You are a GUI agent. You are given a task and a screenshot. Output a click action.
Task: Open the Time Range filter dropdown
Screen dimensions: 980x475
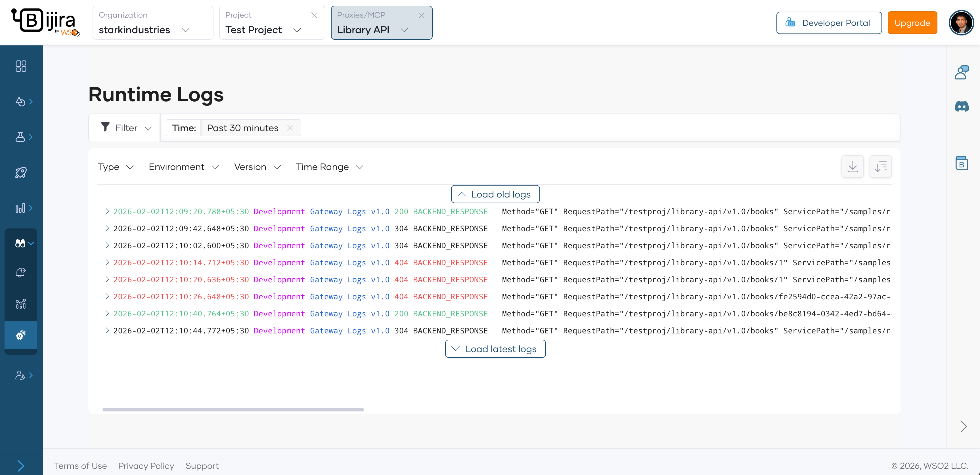click(329, 167)
